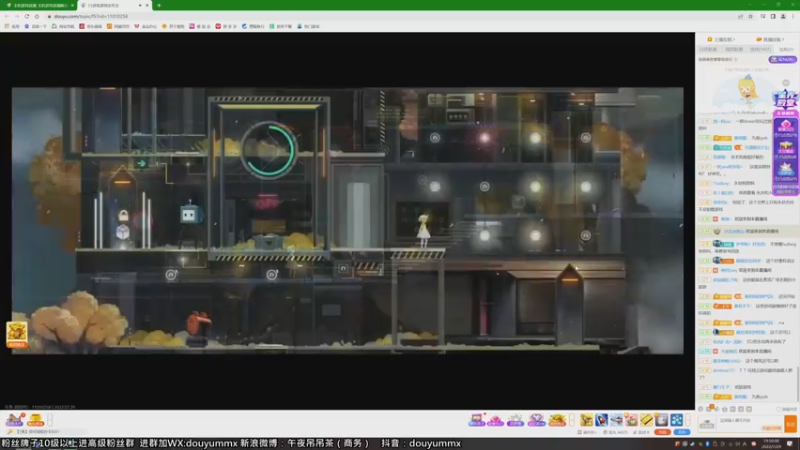Click the orange send chat button
Viewport: 800px width, 450px height.
[x=790, y=423]
